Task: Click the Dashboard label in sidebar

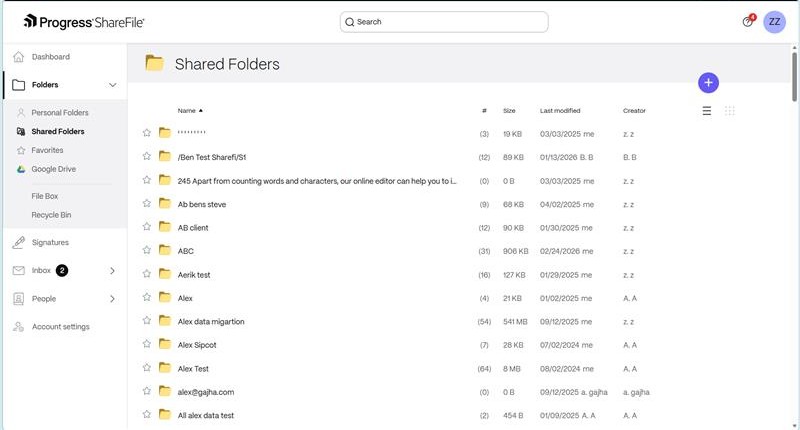Action: coord(51,57)
